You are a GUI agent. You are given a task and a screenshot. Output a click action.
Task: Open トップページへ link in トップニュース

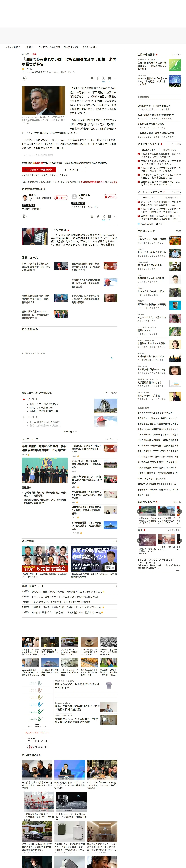tap(111, 439)
